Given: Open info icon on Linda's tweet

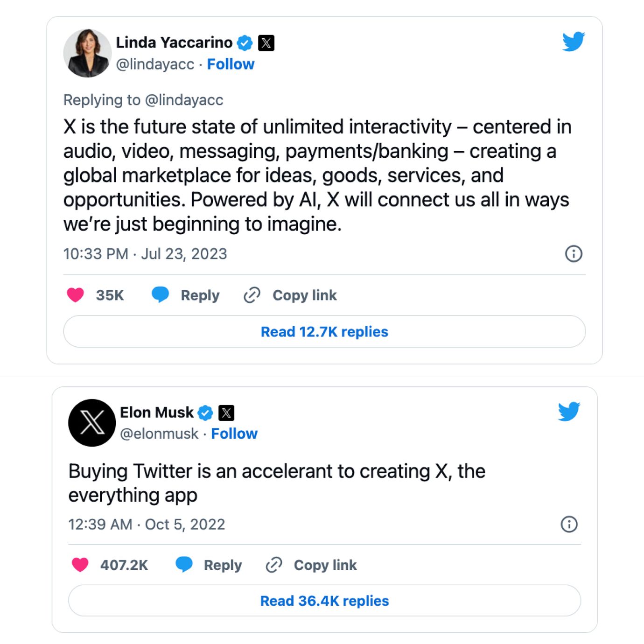Looking at the screenshot, I should point(574,254).
